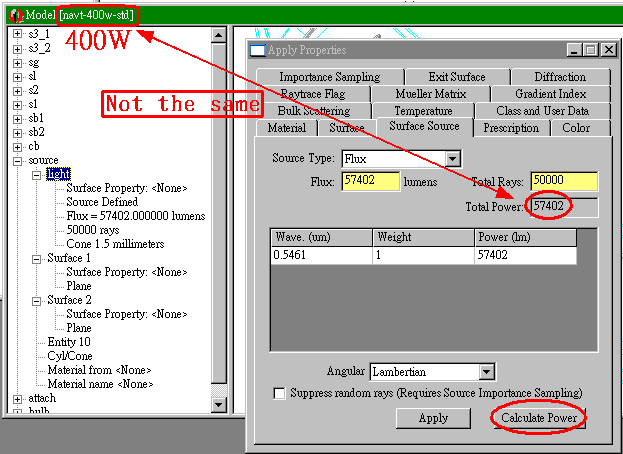Click the Apply Properties dialog icon
Viewport: 623px width, 454px height.
coord(257,50)
